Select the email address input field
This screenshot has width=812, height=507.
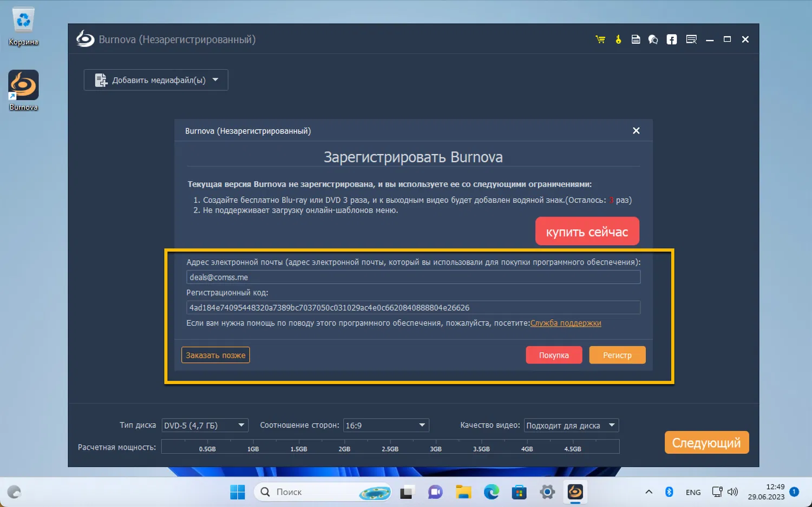(x=413, y=276)
